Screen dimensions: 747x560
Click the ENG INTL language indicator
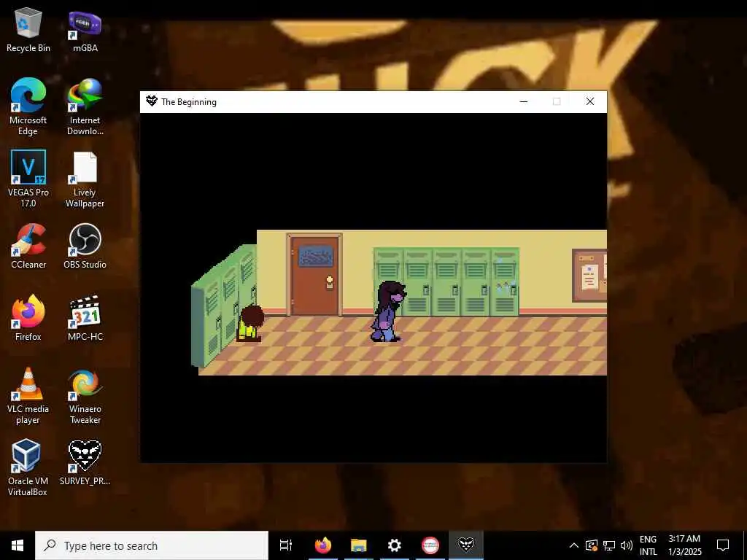(648, 545)
